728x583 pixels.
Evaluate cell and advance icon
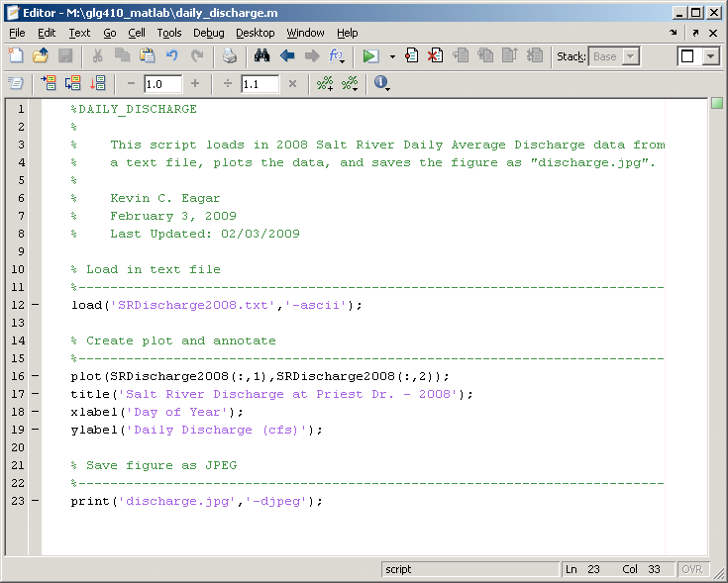[x=73, y=83]
